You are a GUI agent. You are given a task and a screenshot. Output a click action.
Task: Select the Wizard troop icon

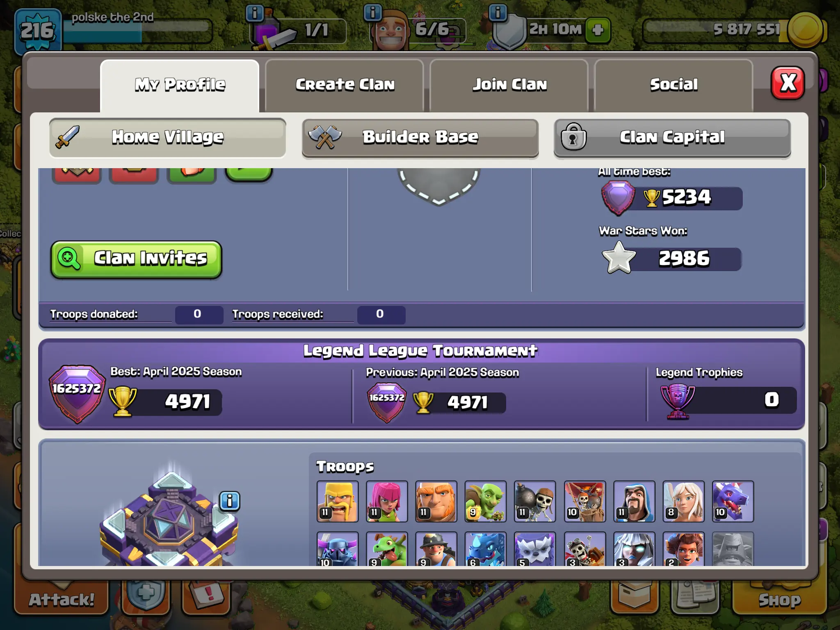pyautogui.click(x=634, y=501)
